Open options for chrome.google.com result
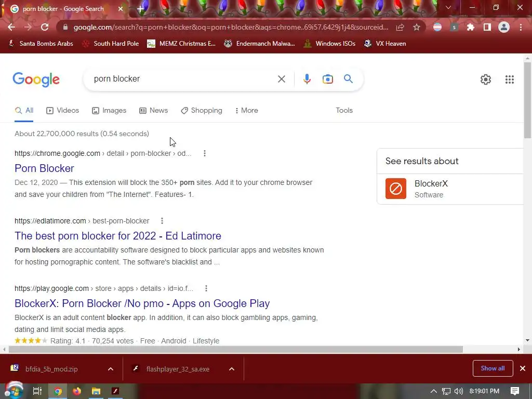The width and height of the screenshot is (532, 399). (x=204, y=153)
